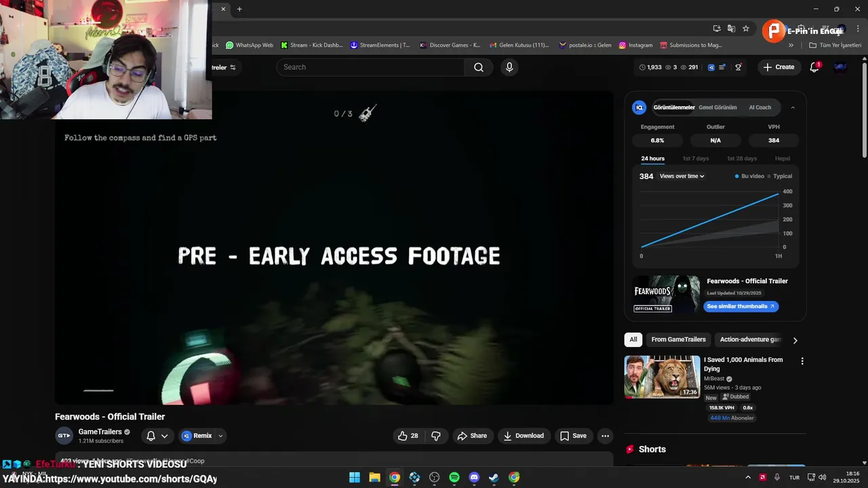Screen dimensions: 868x488
Task: Open StreamElements bookmark
Action: (380, 45)
